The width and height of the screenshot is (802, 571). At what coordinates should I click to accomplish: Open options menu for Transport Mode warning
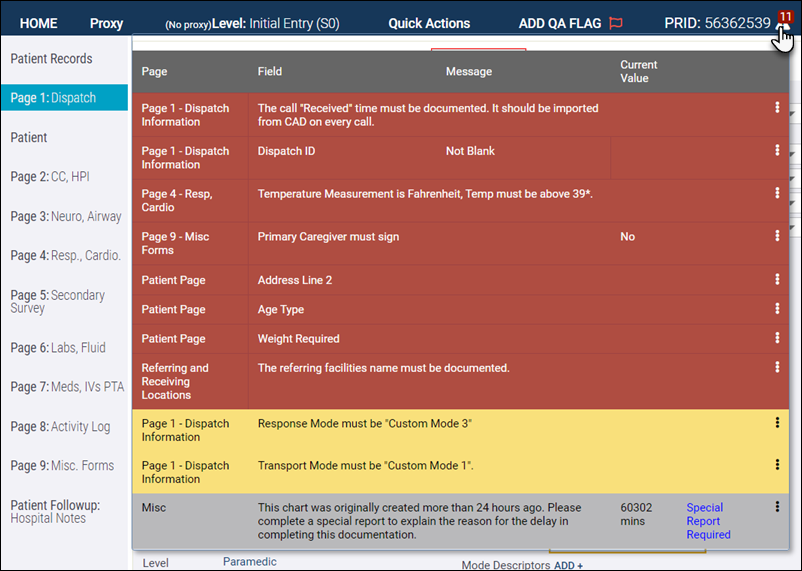pos(777,465)
